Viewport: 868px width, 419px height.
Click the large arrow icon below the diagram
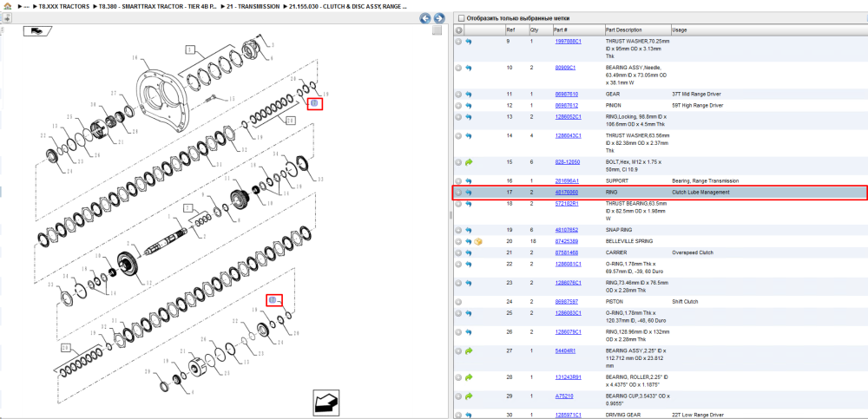click(326, 402)
